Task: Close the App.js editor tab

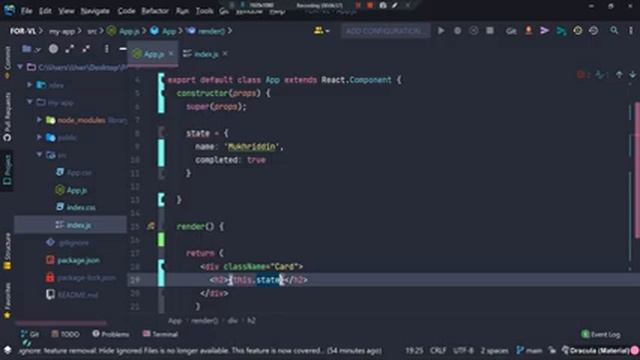Action: (171, 53)
